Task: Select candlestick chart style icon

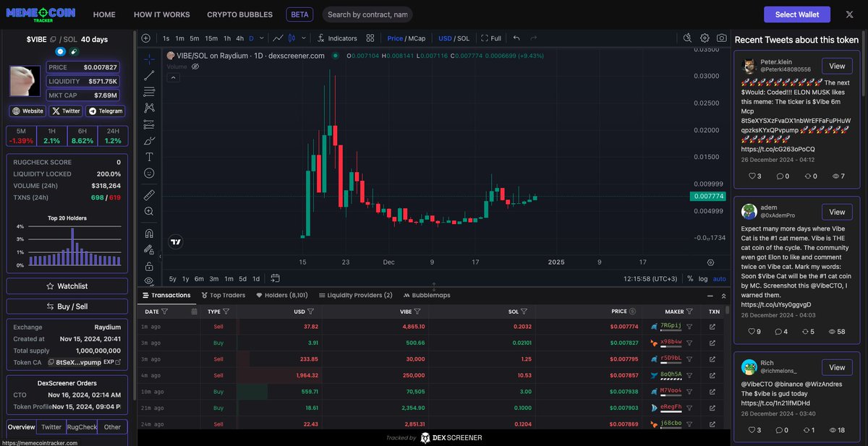Action: [292, 38]
